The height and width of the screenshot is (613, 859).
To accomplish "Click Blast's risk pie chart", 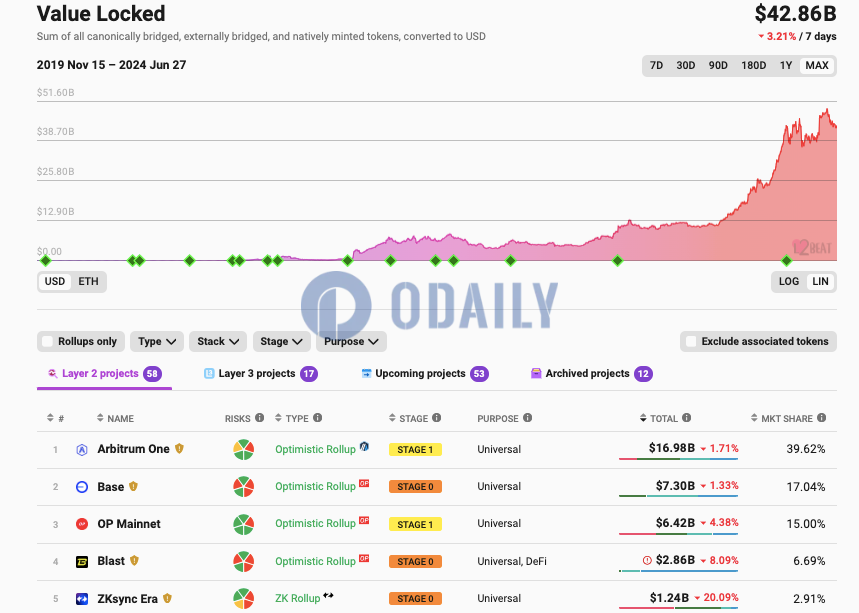I will coord(243,562).
